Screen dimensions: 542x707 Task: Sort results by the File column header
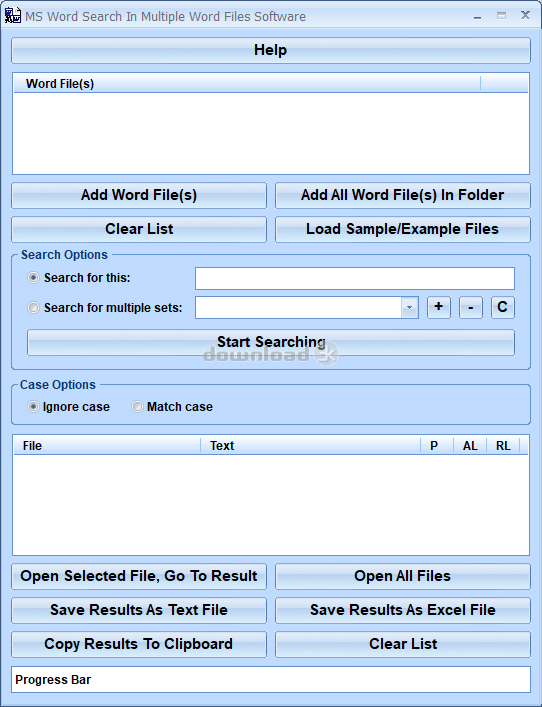pos(107,445)
